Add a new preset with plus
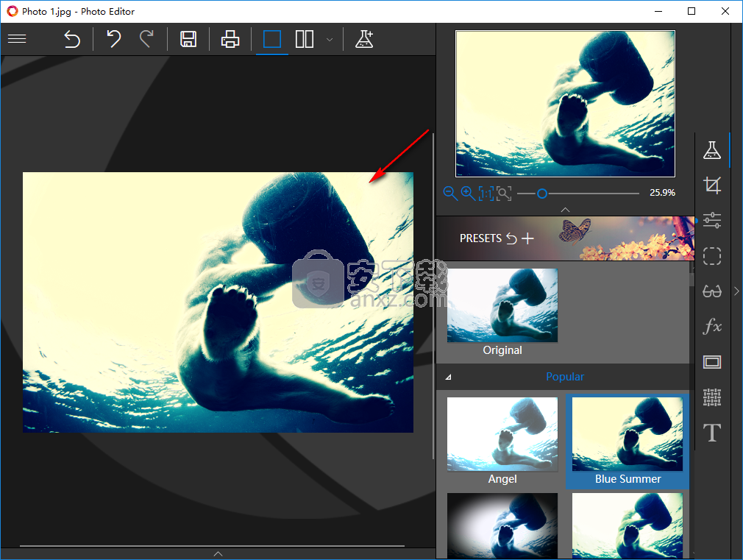 [527, 238]
